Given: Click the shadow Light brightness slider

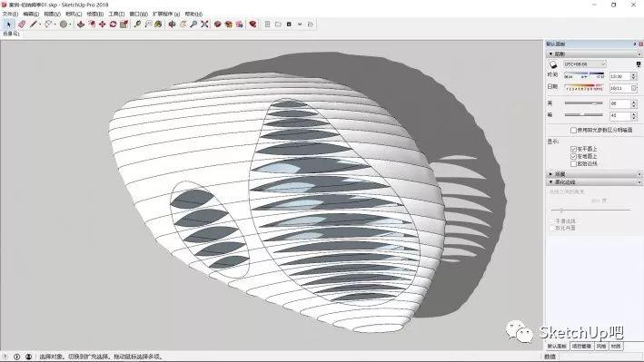Looking at the screenshot, I should (x=584, y=103).
